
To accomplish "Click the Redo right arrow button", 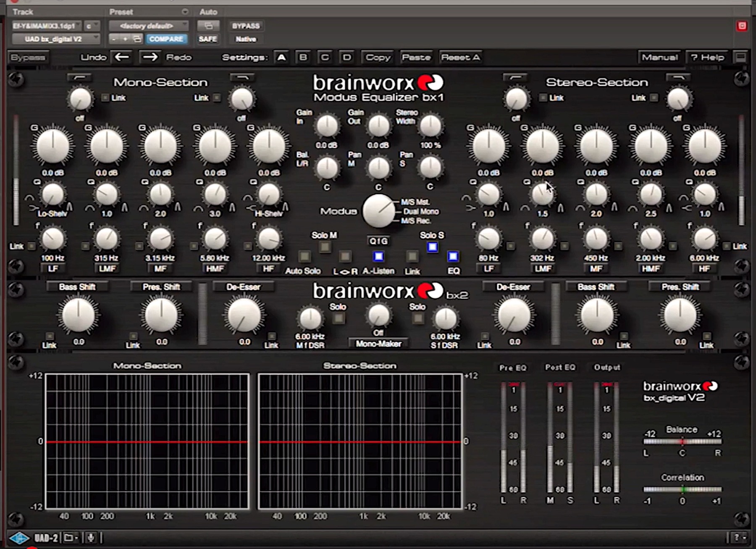I will coord(150,57).
